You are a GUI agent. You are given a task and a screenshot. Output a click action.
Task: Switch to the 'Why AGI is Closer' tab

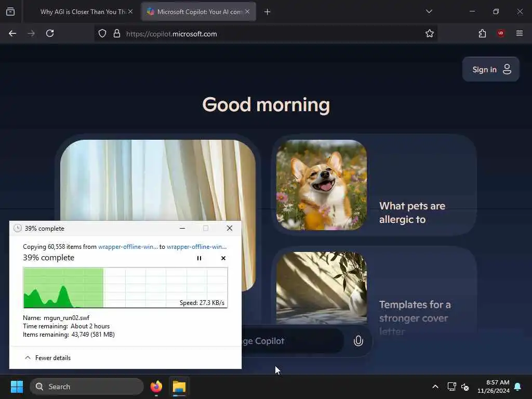pyautogui.click(x=83, y=12)
